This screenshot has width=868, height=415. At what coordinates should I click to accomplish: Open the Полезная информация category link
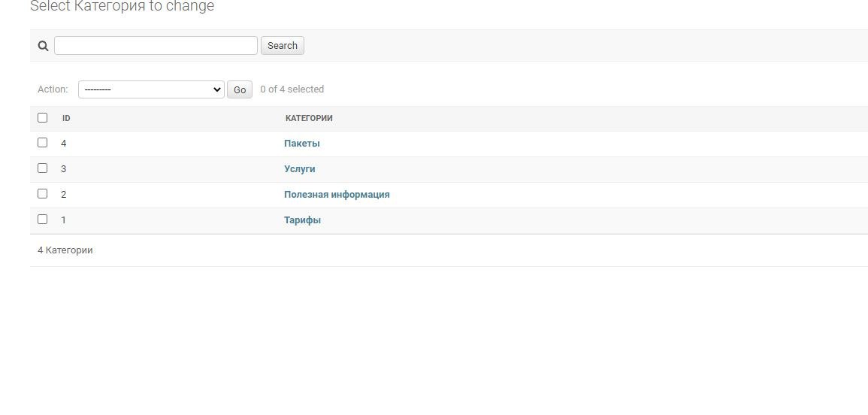point(337,195)
